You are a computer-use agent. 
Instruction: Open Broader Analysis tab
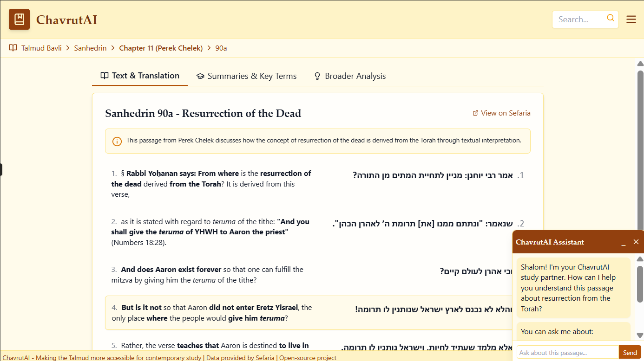click(350, 76)
